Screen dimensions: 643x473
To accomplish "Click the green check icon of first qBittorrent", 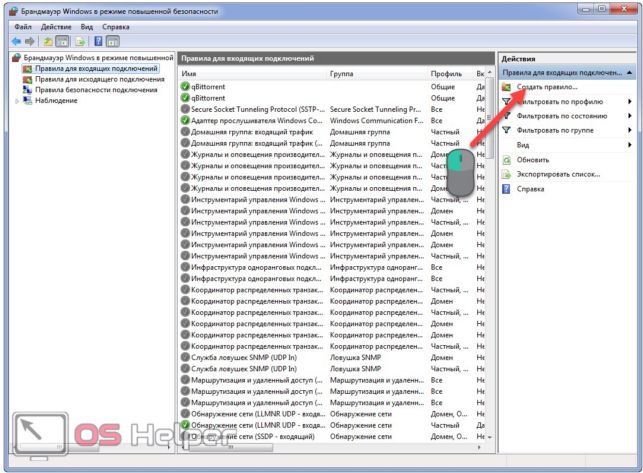I will 185,87.
